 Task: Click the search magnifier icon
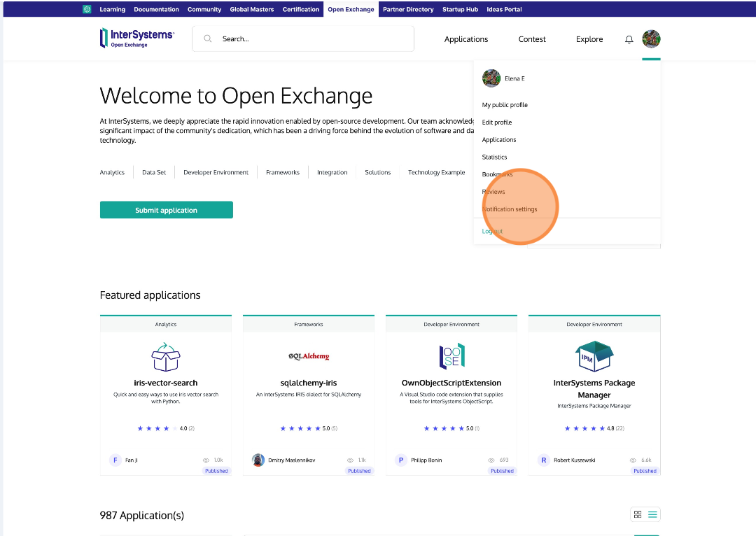(x=208, y=39)
